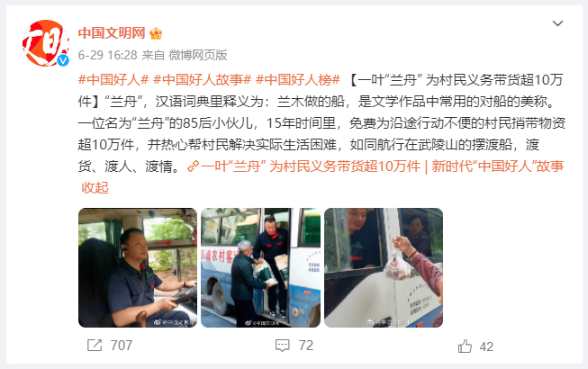Open the photo of the villager receiving bags

[260, 267]
